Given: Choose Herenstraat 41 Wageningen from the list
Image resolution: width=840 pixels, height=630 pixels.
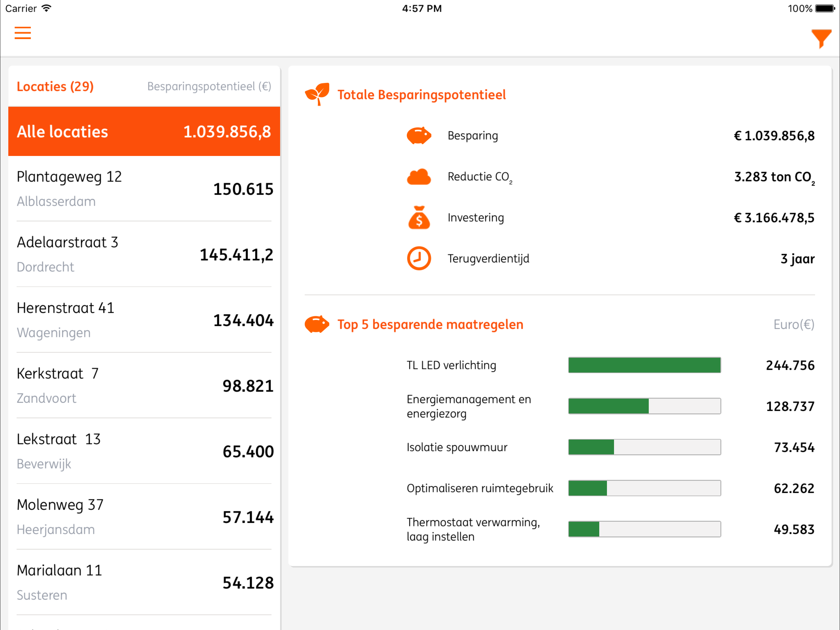Looking at the screenshot, I should 144,320.
